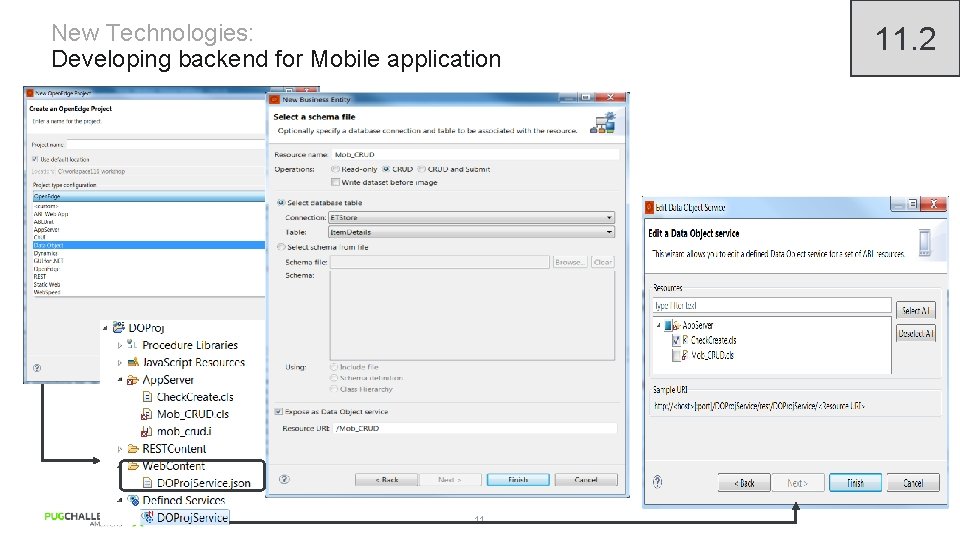The width and height of the screenshot is (960, 540).
Task: Click the Resource name field Mob_CRUD
Action: tap(476, 154)
